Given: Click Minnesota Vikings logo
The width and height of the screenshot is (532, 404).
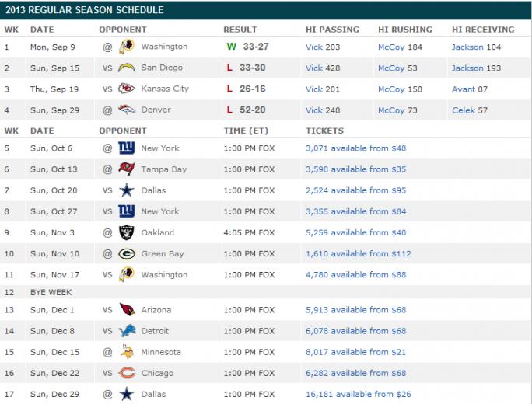Looking at the screenshot, I should coord(127,352).
